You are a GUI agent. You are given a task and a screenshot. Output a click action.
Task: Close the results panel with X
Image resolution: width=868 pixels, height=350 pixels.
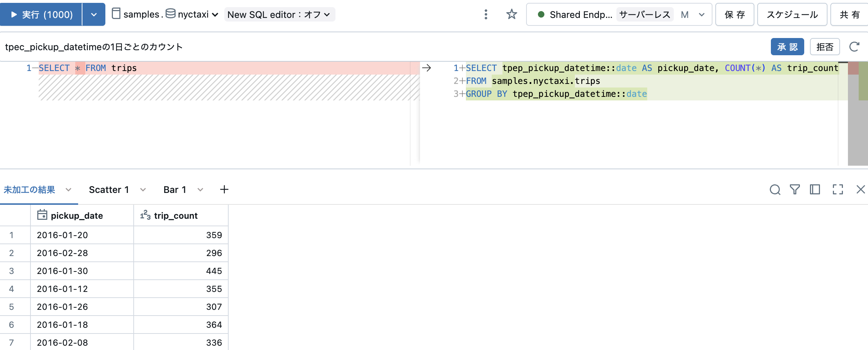click(x=861, y=190)
